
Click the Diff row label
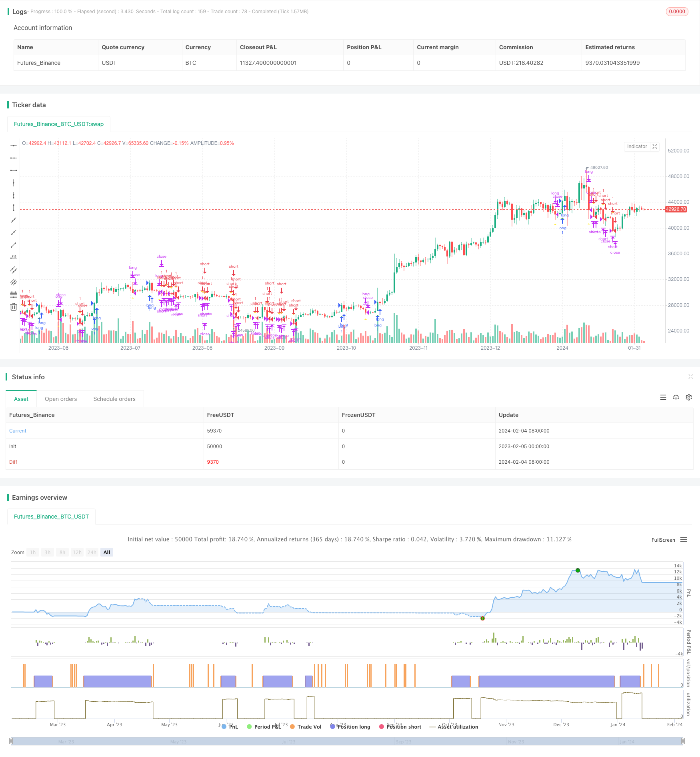point(13,462)
